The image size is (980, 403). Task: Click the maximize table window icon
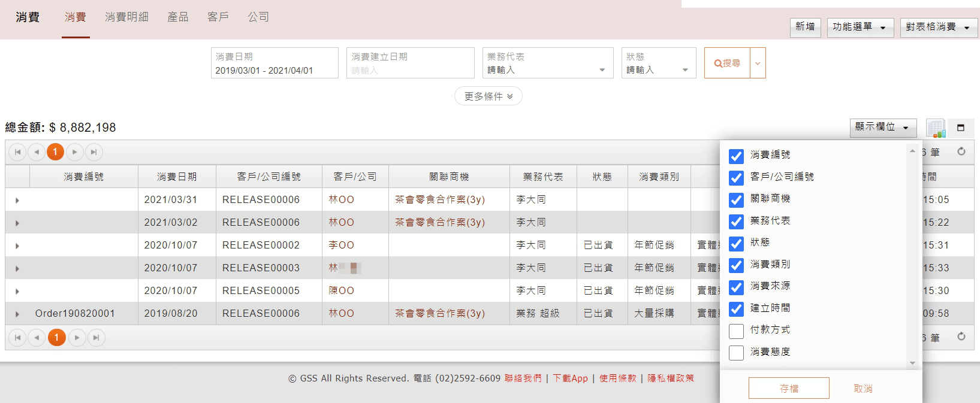[x=961, y=128]
